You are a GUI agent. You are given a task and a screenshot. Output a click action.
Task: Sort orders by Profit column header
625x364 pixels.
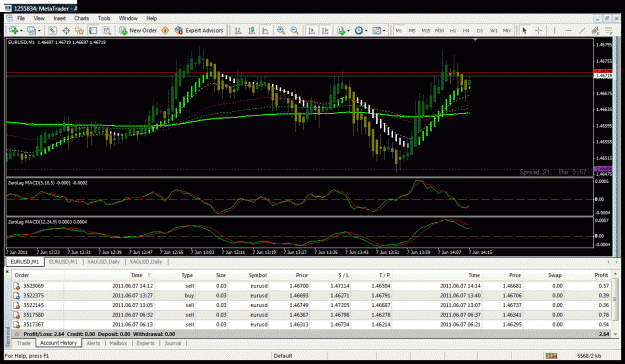pos(601,275)
